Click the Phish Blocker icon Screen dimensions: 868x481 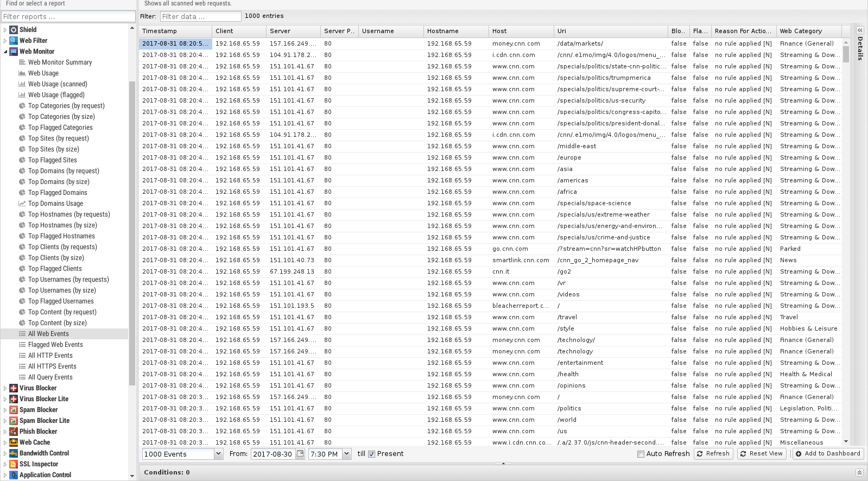pos(14,432)
